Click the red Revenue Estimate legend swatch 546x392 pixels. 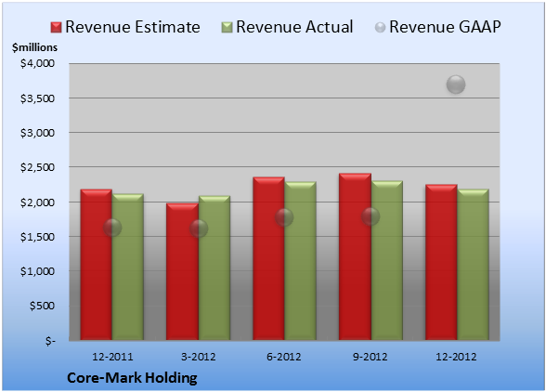point(56,27)
